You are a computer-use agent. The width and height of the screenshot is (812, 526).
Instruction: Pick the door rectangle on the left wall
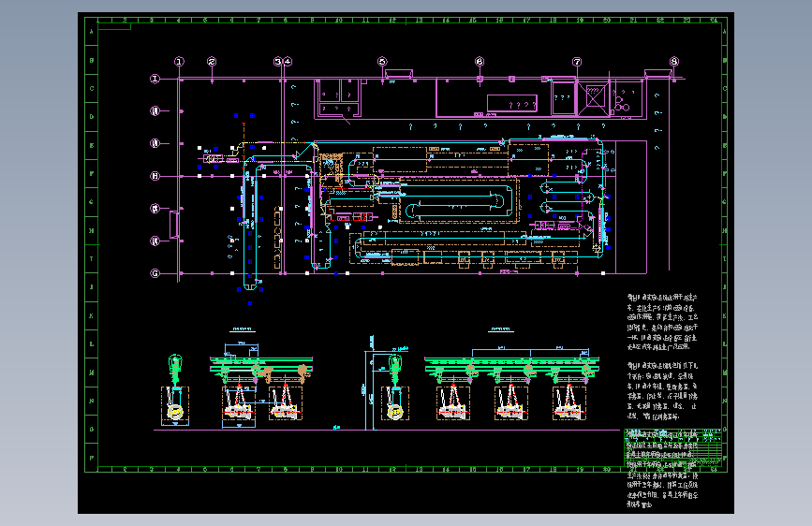(174, 225)
